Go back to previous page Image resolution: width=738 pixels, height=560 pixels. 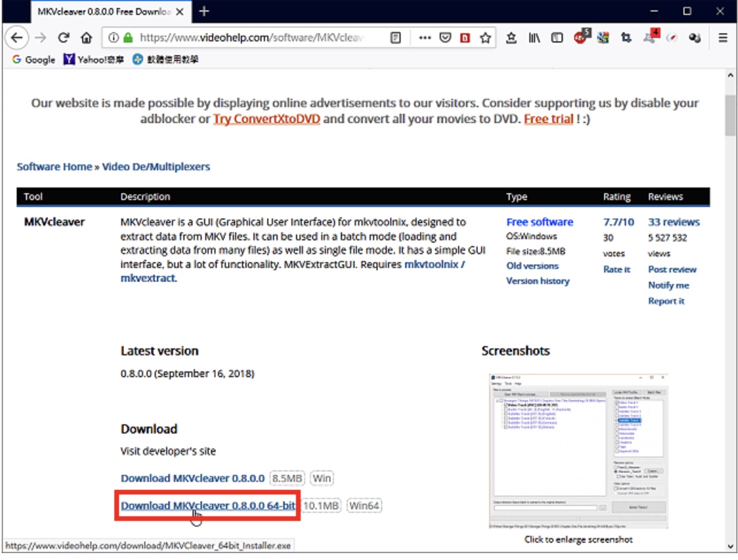click(17, 38)
